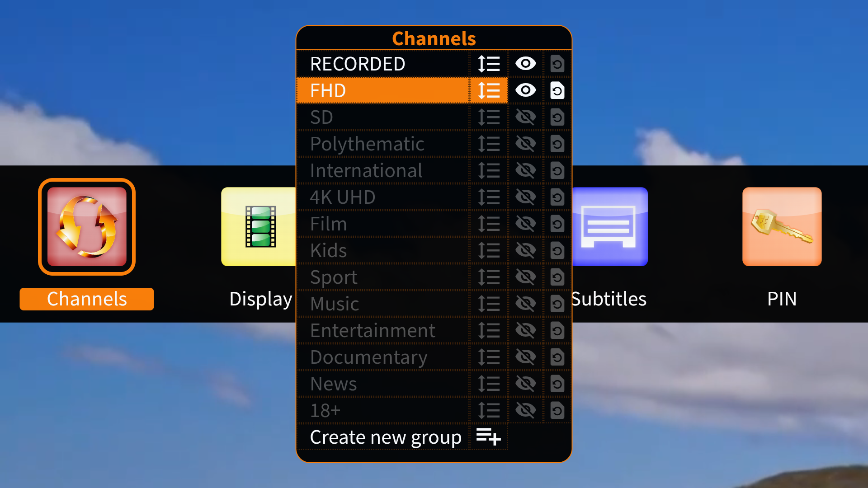The width and height of the screenshot is (868, 488).
Task: Click add-list icon beside Create new group
Action: 489,437
